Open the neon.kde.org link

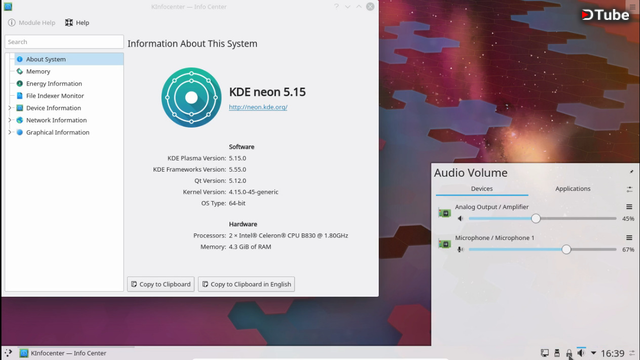tap(258, 107)
